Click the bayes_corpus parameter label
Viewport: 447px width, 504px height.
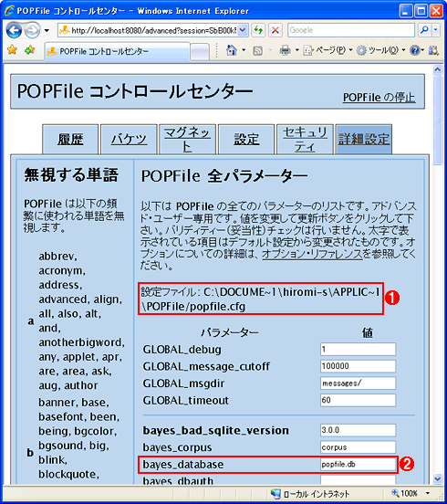177,447
